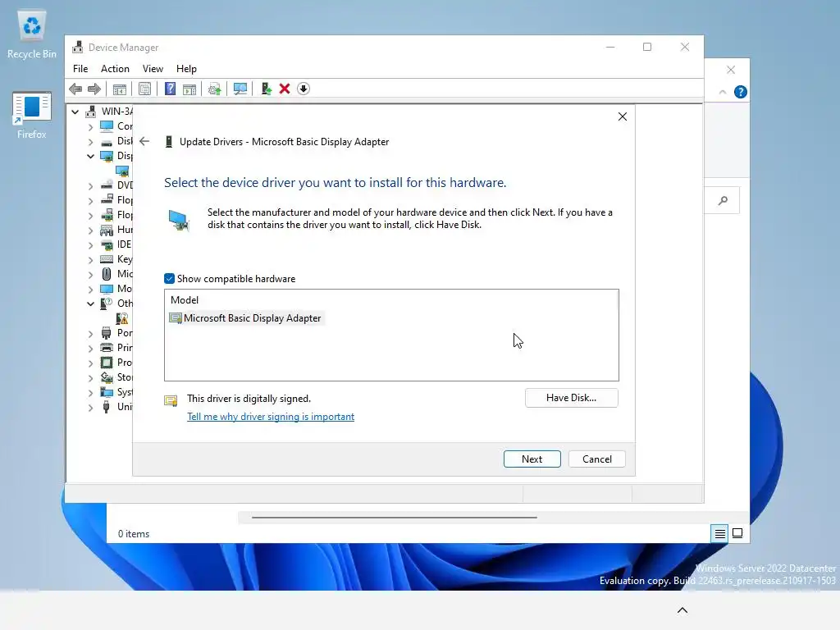Expand the Keyboards tree node

coord(90,259)
